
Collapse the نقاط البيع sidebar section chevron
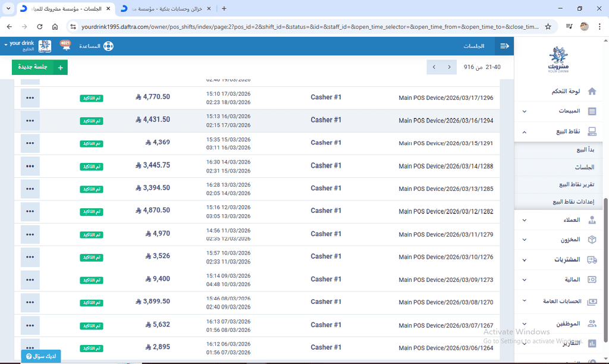coord(524,132)
